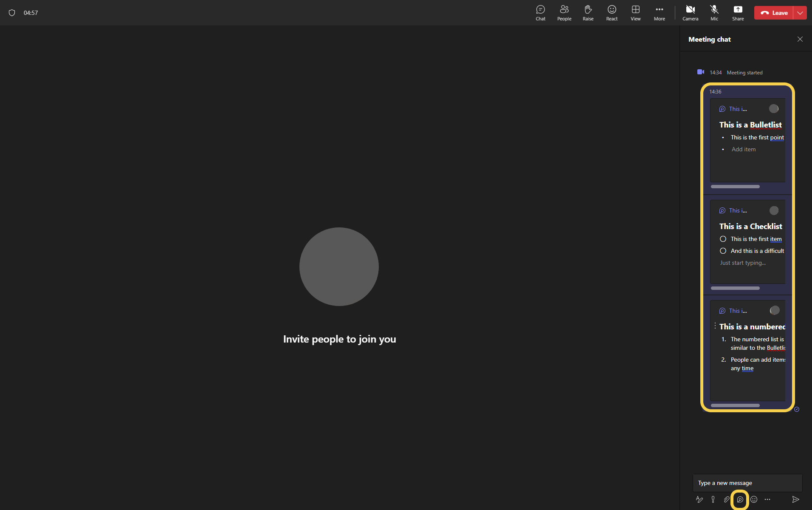Open the Raise hand control
812x510 pixels.
tap(588, 13)
